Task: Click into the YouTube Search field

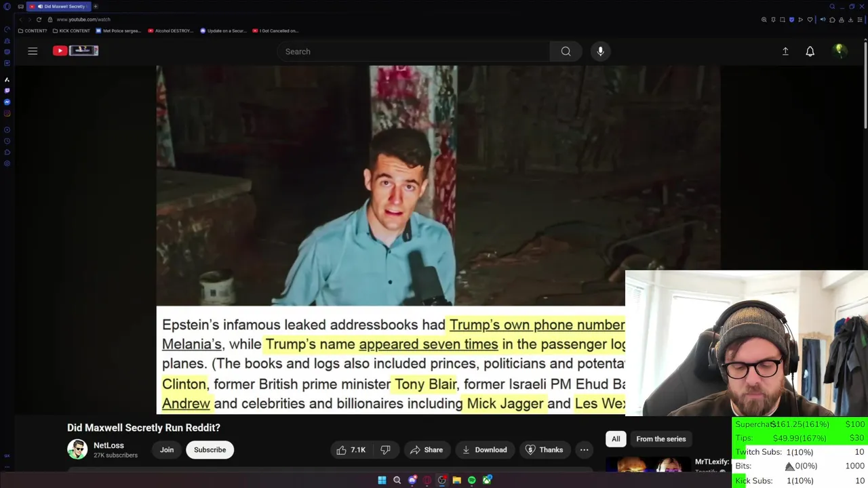Action: (x=414, y=52)
